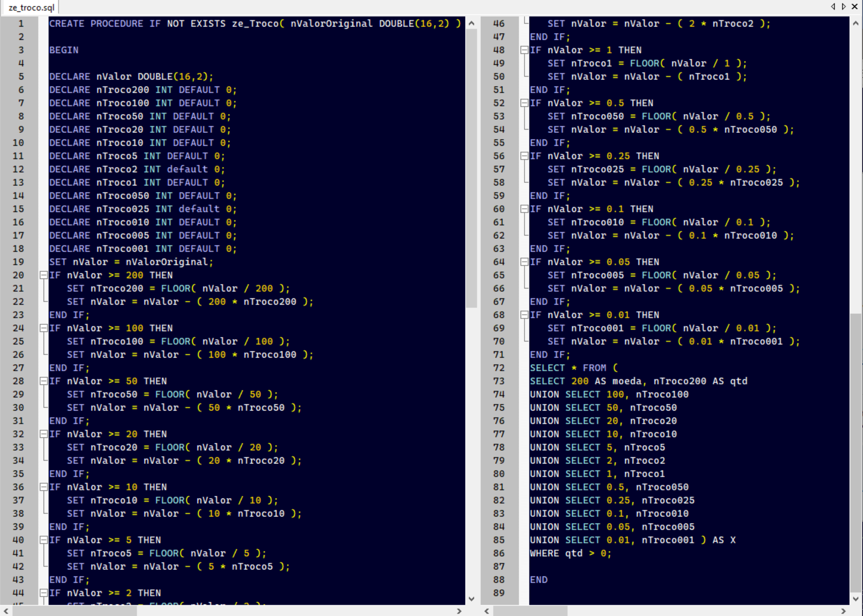Collapse the IF nValor >= 50 block
The width and height of the screenshot is (863, 616).
(x=43, y=381)
